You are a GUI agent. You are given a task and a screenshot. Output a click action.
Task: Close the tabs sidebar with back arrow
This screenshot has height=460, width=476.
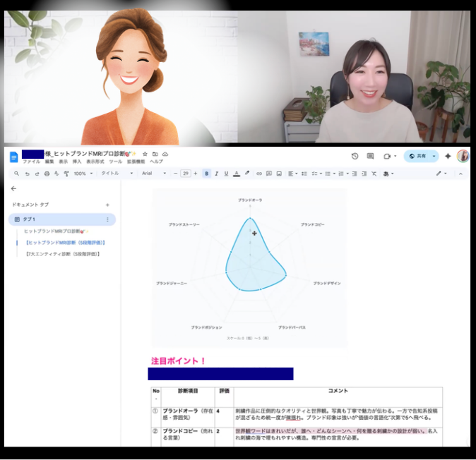pyautogui.click(x=13, y=188)
